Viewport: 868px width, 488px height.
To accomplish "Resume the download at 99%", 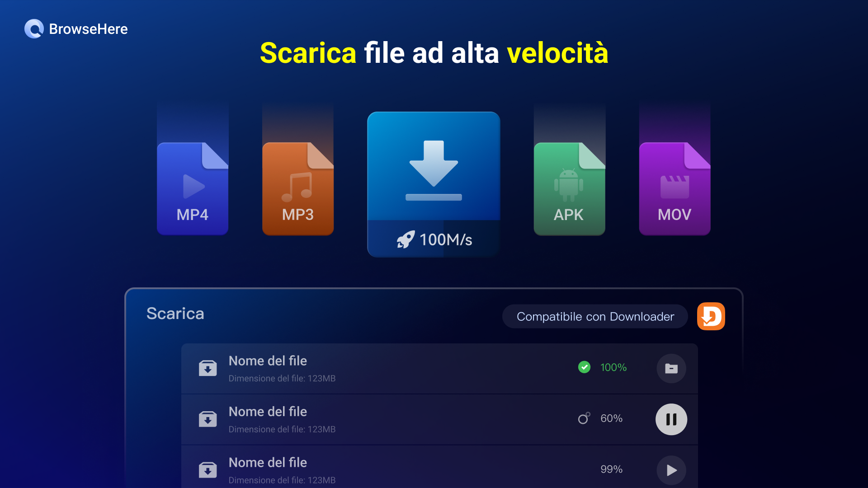I will pyautogui.click(x=671, y=470).
